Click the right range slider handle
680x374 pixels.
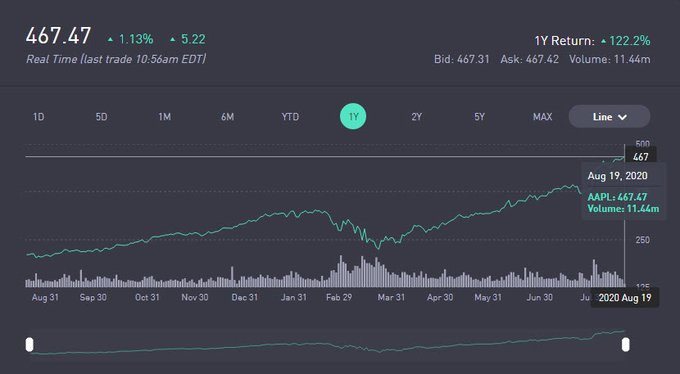625,345
